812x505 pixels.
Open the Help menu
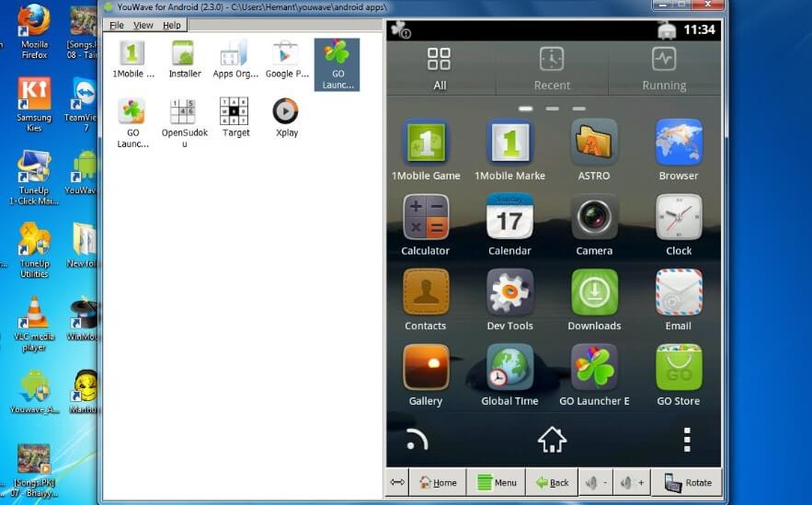tap(171, 26)
